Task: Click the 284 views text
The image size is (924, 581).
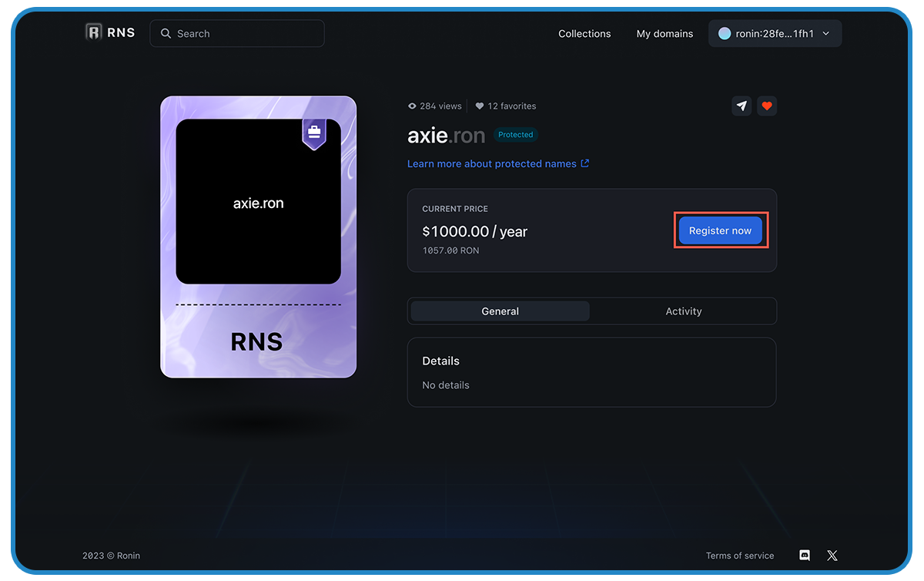Action: point(440,106)
